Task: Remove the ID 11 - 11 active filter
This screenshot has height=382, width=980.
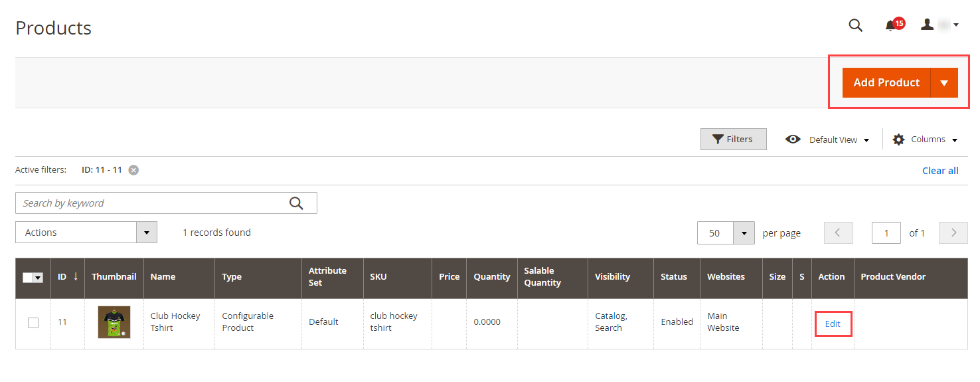Action: [x=133, y=170]
